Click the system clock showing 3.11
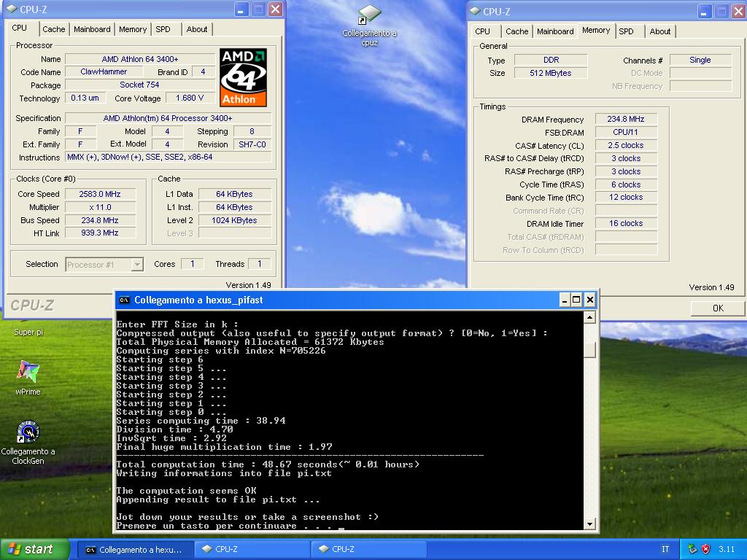 [727, 549]
